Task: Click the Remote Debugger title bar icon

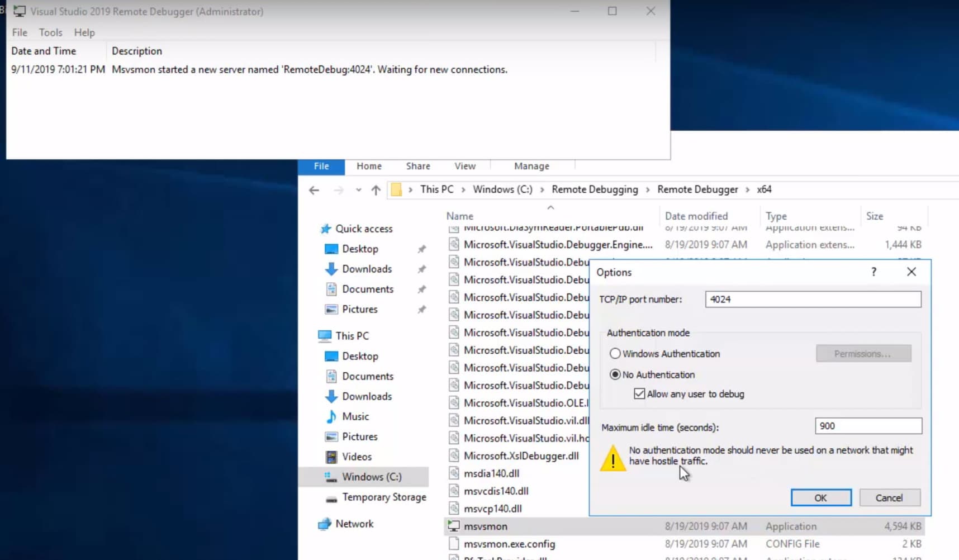Action: coord(20,11)
